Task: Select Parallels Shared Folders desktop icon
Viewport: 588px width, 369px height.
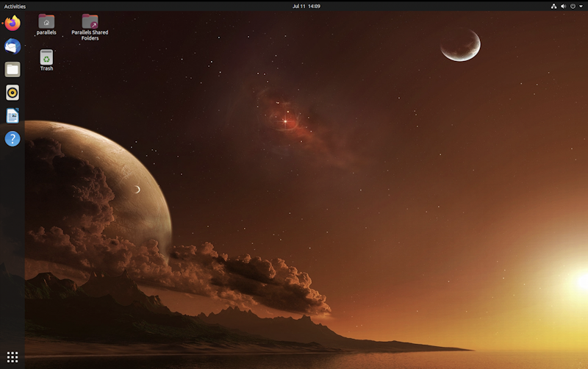Action: click(90, 27)
